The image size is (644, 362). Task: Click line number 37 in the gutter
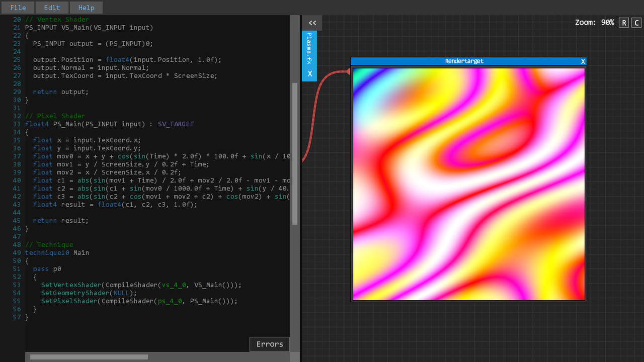click(17, 156)
